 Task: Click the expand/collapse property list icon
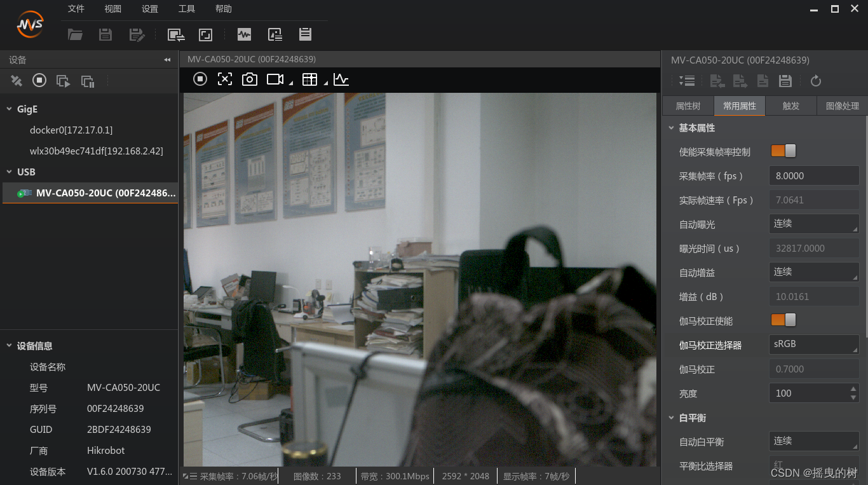click(686, 81)
